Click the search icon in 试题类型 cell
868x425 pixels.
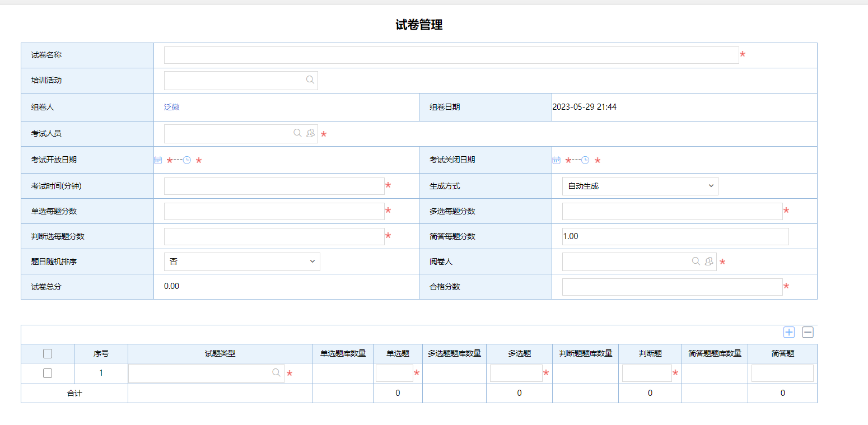tap(276, 372)
